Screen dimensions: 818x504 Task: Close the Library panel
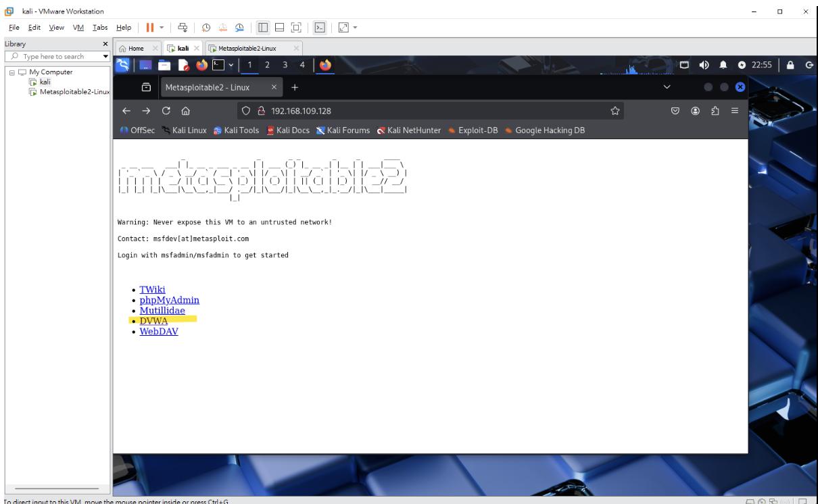point(104,43)
